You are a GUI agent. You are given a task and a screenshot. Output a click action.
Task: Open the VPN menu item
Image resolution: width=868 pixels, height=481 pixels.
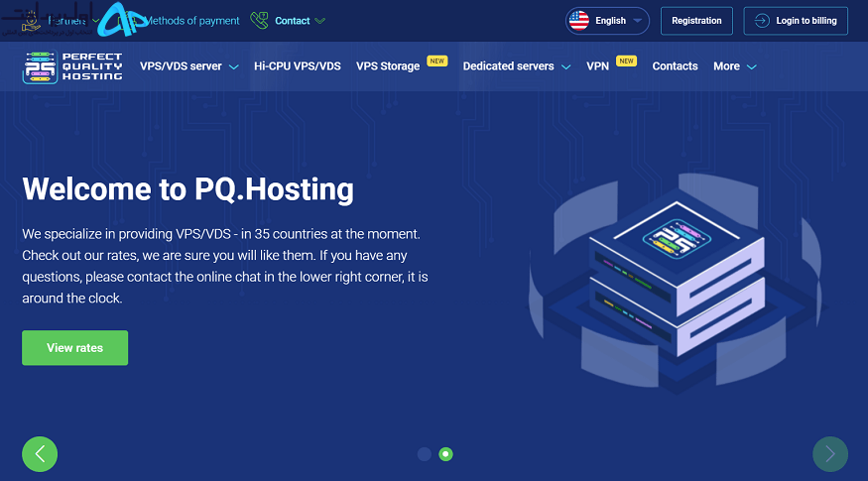[x=597, y=66]
